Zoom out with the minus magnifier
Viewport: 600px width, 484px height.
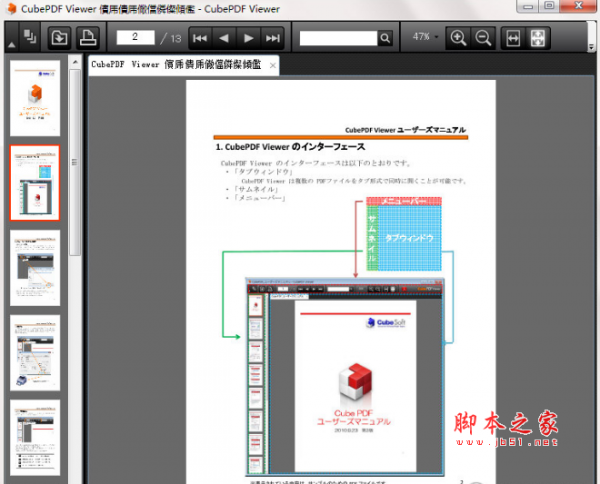pyautogui.click(x=483, y=38)
